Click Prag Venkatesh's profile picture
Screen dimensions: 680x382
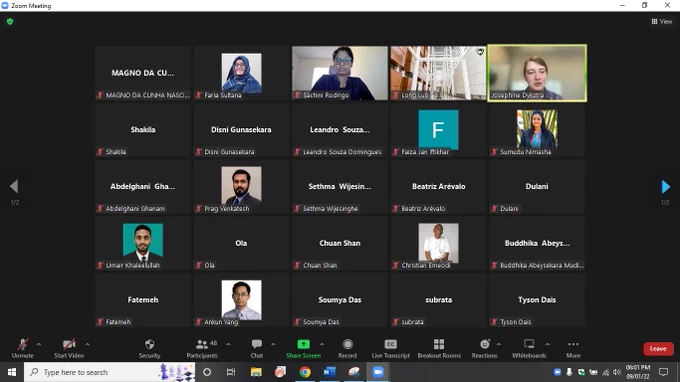(x=242, y=186)
